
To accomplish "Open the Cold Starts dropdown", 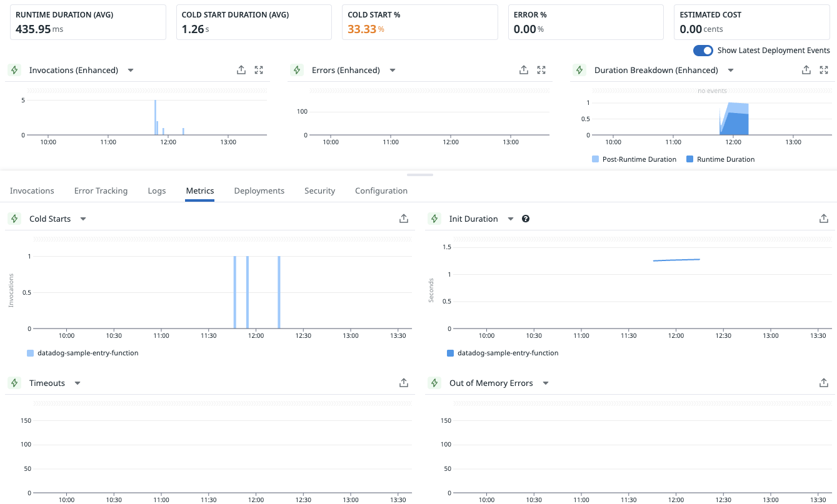I will coord(83,219).
